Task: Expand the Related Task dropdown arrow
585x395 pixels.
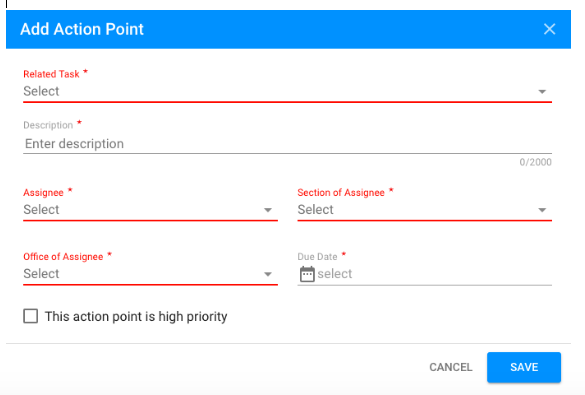Action: [x=542, y=92]
